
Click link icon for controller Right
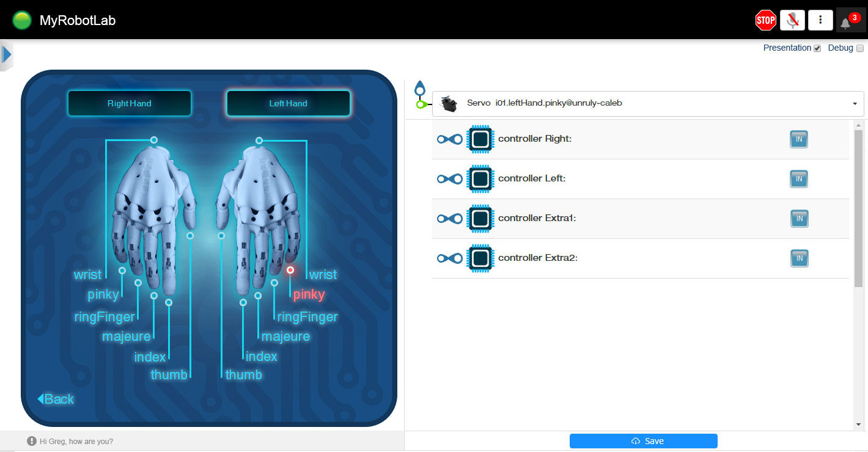[449, 139]
